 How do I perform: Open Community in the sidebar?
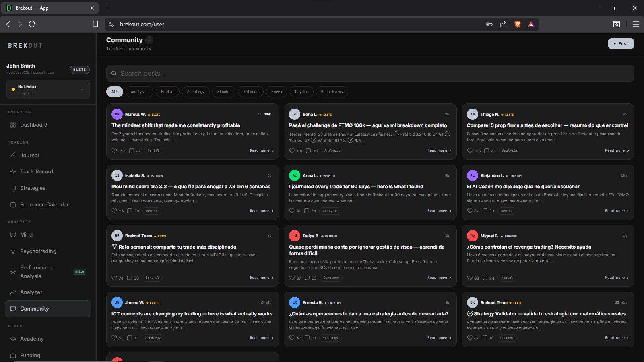pos(48,309)
